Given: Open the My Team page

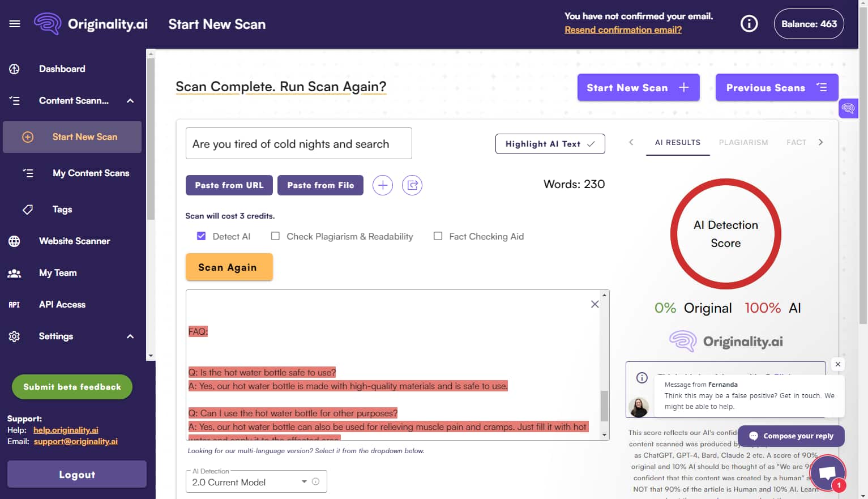Looking at the screenshot, I should pyautogui.click(x=57, y=272).
